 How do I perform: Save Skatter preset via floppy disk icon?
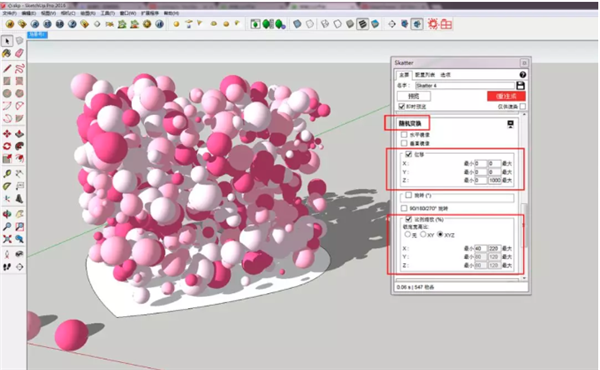pos(520,85)
